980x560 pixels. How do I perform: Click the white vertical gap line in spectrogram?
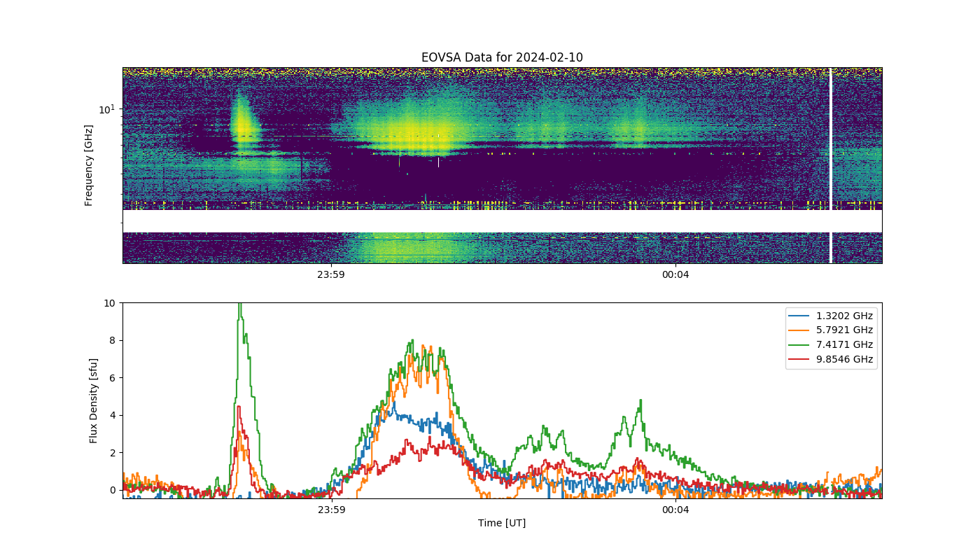(831, 165)
